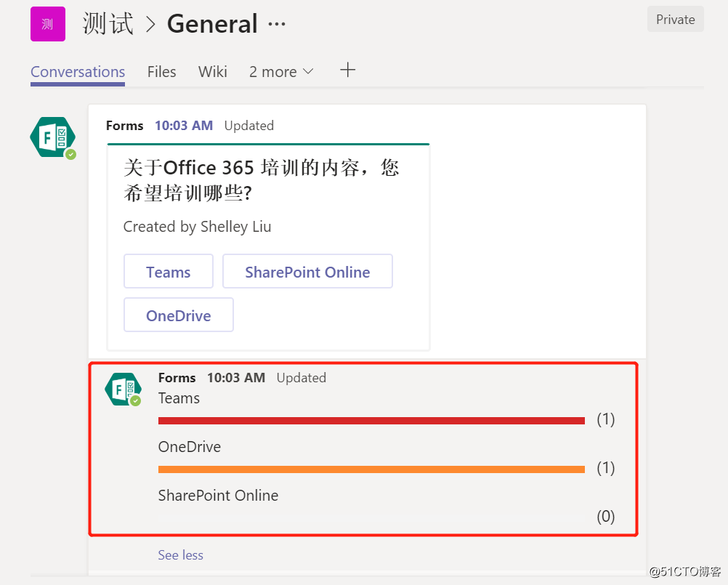728x585 pixels.
Task: Vote for the Teams option
Action: coord(168,272)
